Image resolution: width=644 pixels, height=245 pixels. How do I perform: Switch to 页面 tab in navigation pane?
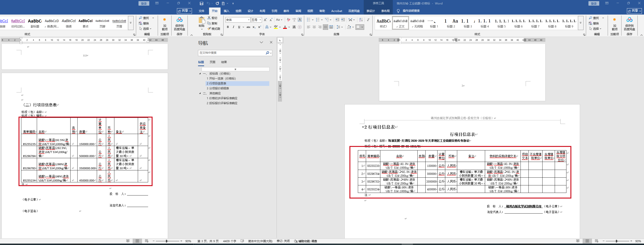pos(213,62)
